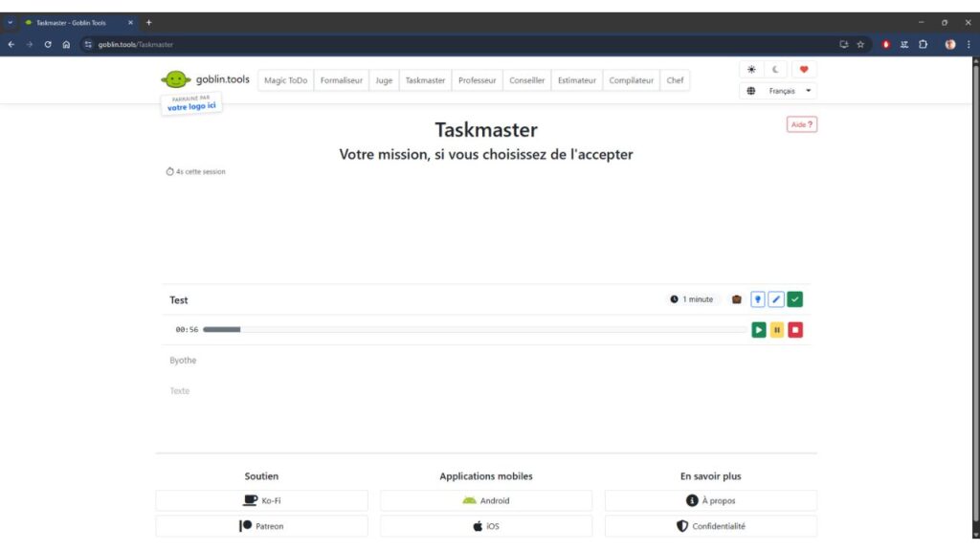Click the lightbulb hint button on Test
The width and height of the screenshot is (980, 551).
758,299
